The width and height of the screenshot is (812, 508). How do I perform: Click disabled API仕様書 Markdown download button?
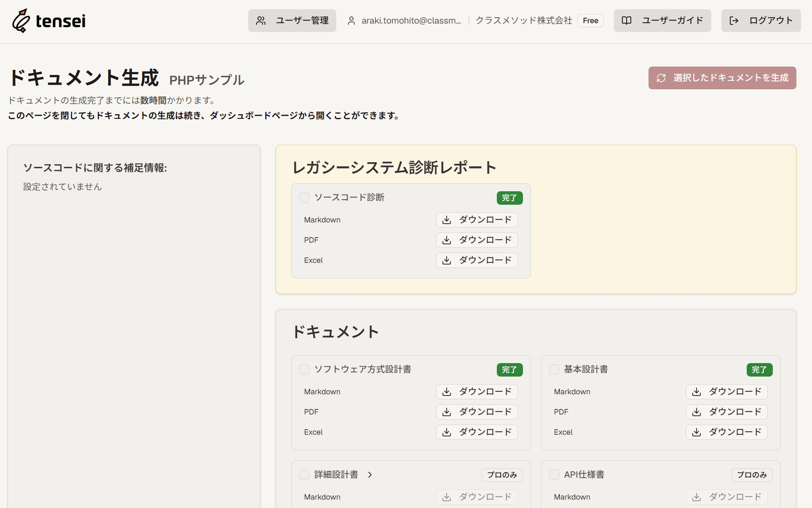coord(727,497)
